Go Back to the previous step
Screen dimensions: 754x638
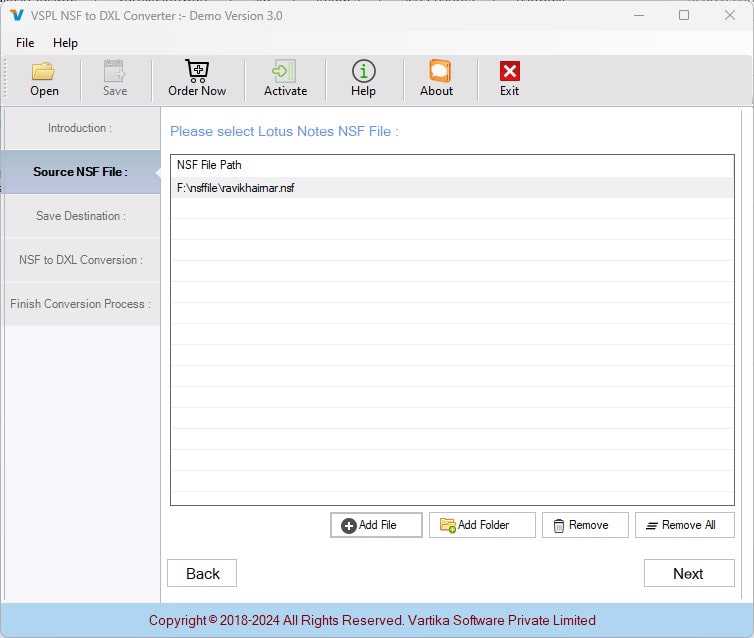point(202,573)
